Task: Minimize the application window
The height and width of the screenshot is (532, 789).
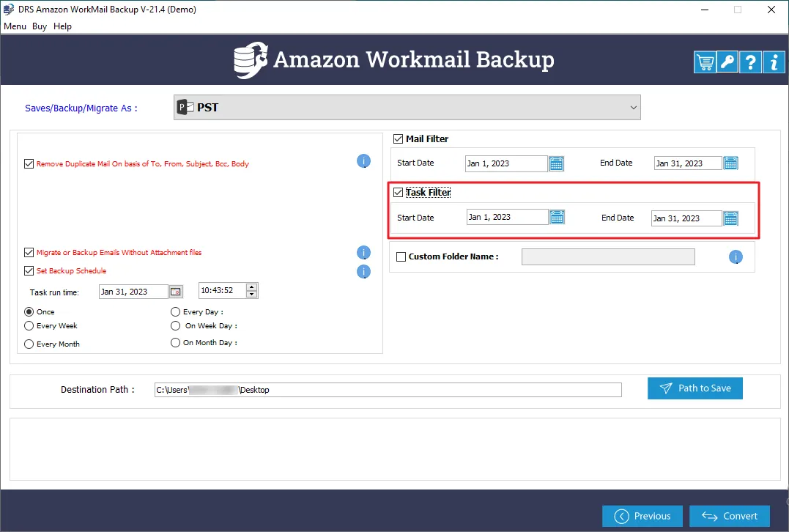Action: click(705, 10)
